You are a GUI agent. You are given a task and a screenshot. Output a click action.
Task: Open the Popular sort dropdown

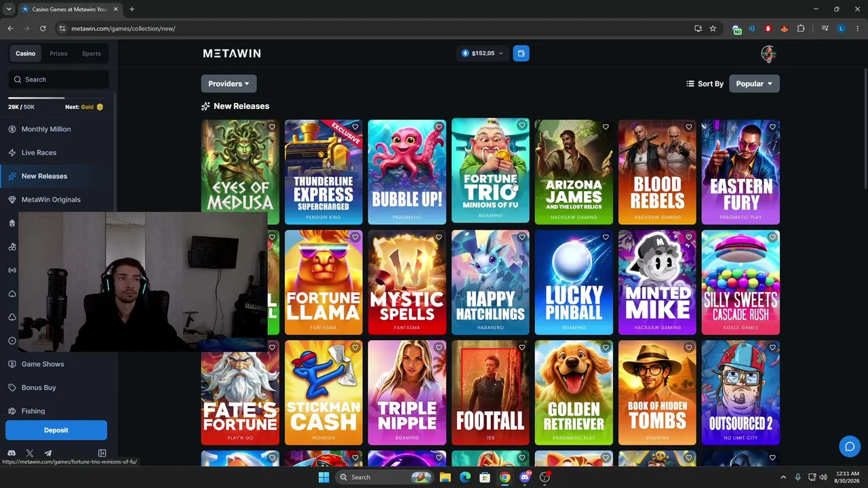coord(754,83)
